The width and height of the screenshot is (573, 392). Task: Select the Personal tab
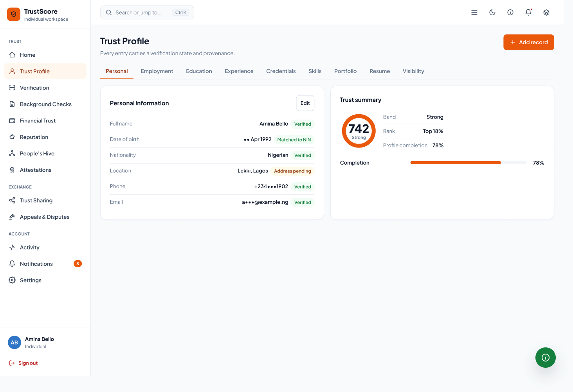tap(117, 71)
